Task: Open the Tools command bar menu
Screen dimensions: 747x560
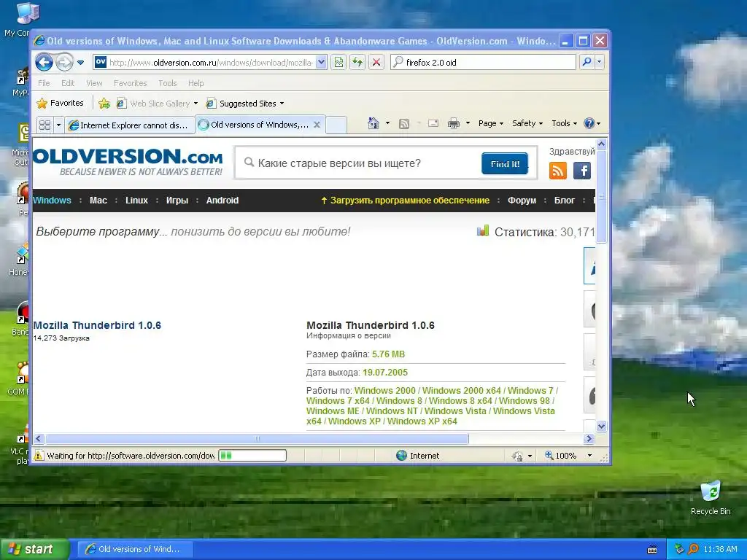Action: pos(564,123)
